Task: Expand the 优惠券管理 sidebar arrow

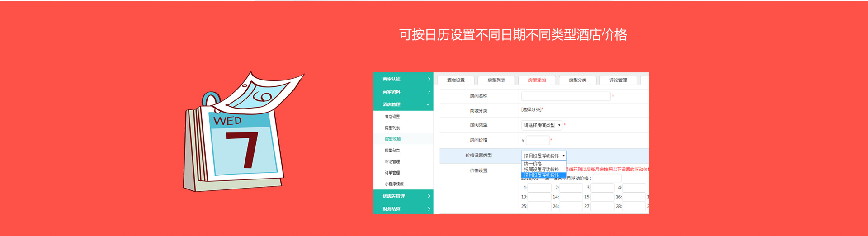Action: click(429, 196)
